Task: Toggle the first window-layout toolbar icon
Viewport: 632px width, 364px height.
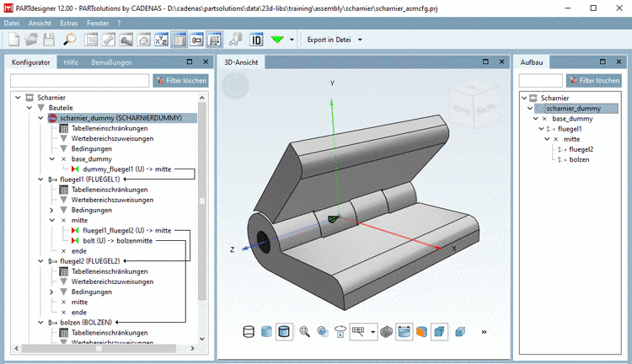Action: [x=91, y=40]
